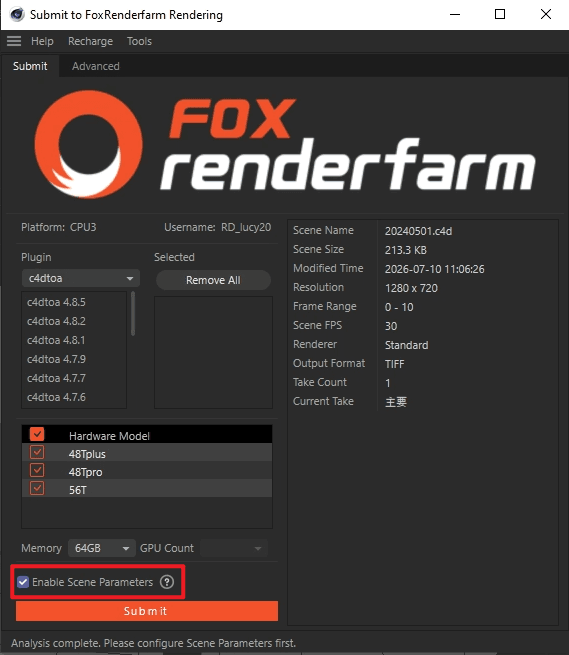The image size is (569, 655).
Task: Open the c4dtoa plugin dropdown
Action: (81, 278)
